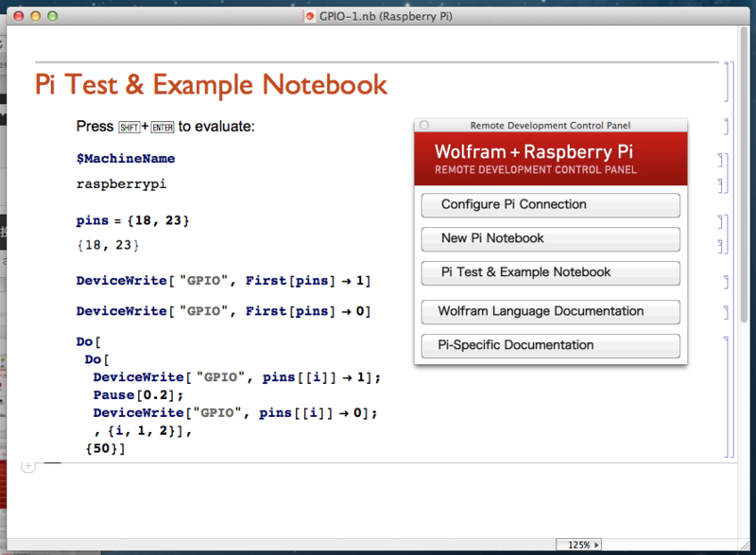
Task: Select the DeviceWrite → 0 cell bracket
Action: (726, 312)
